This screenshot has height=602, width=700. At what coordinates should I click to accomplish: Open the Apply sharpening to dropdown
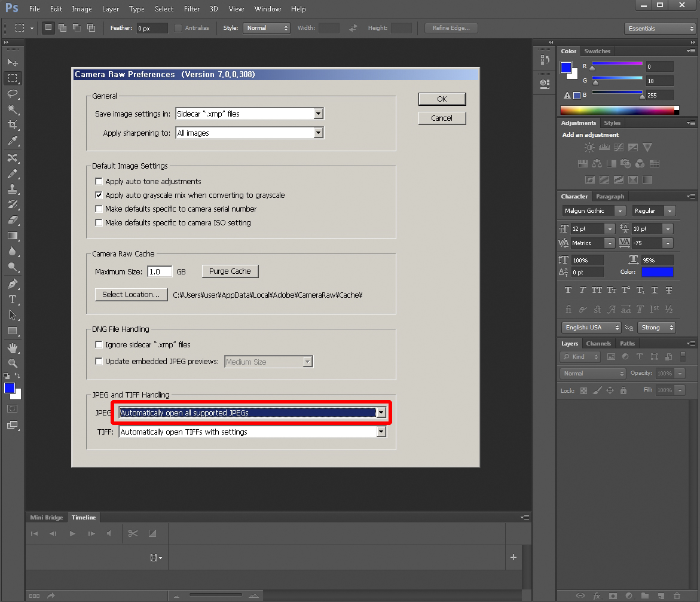click(x=249, y=133)
